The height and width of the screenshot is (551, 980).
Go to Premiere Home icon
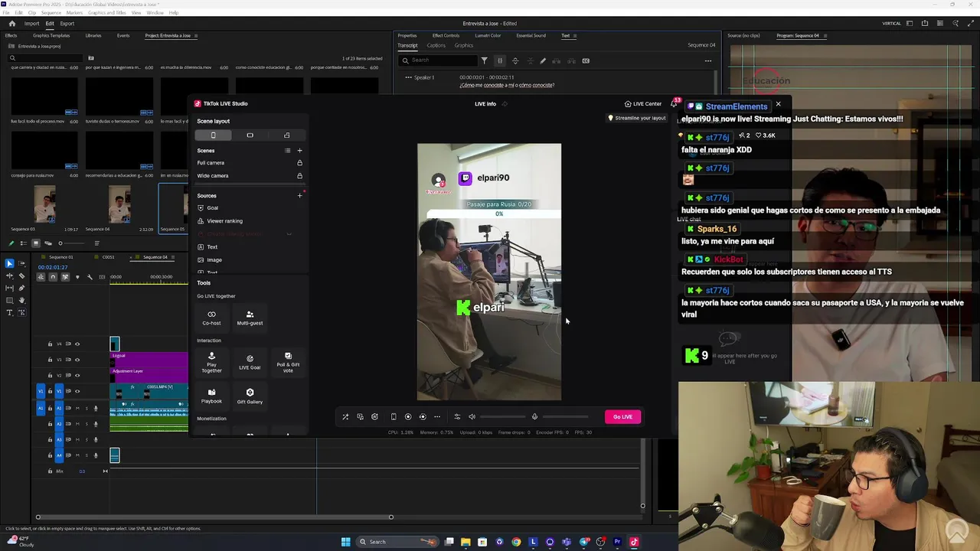pyautogui.click(x=11, y=24)
